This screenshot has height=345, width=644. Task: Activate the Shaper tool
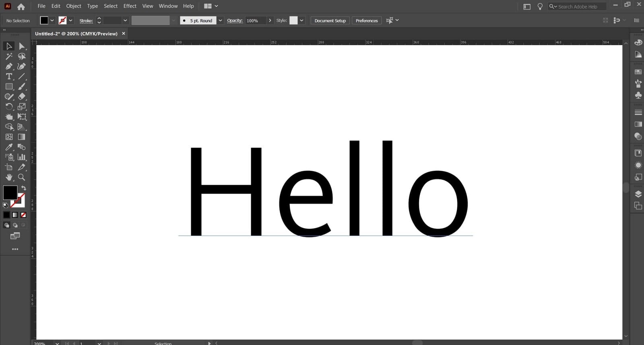click(9, 97)
